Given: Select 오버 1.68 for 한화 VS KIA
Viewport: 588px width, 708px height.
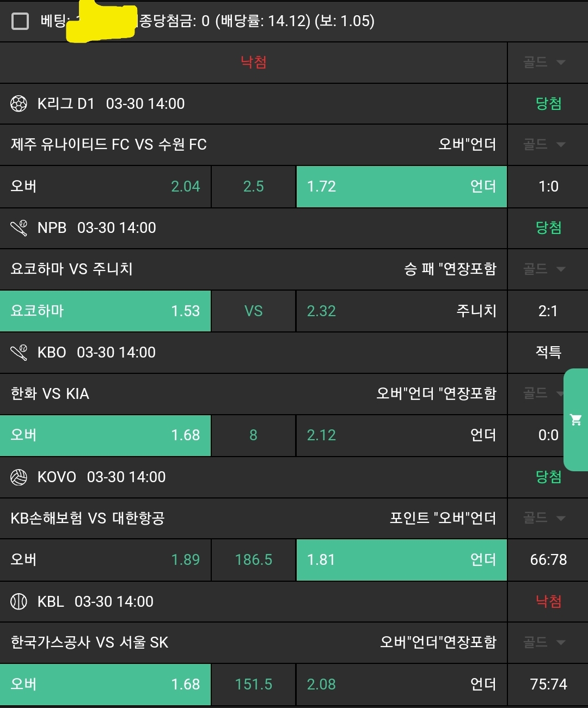Looking at the screenshot, I should pos(105,435).
